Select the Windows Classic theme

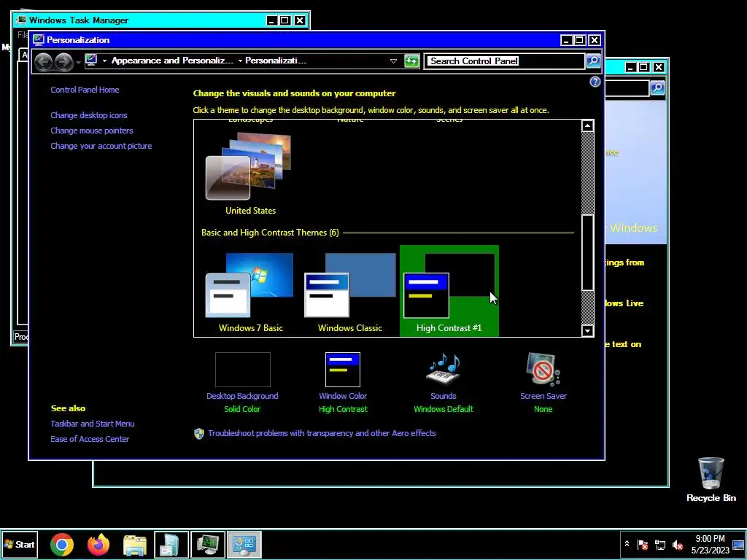click(x=350, y=290)
